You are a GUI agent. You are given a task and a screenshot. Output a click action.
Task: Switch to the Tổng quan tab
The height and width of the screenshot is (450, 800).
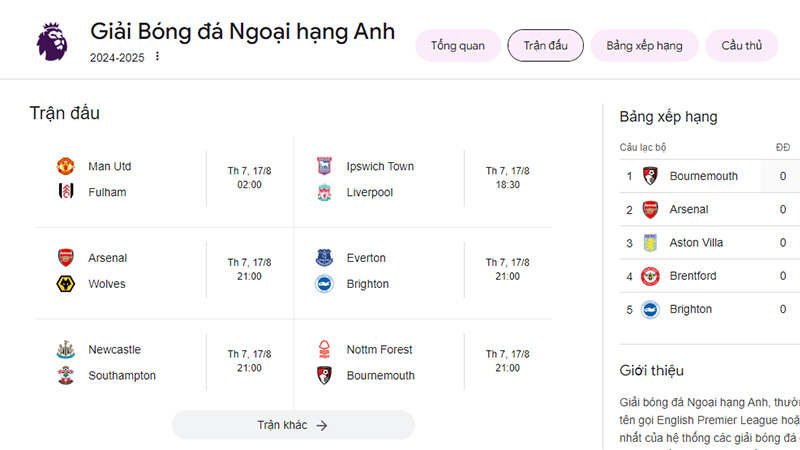[x=458, y=45]
